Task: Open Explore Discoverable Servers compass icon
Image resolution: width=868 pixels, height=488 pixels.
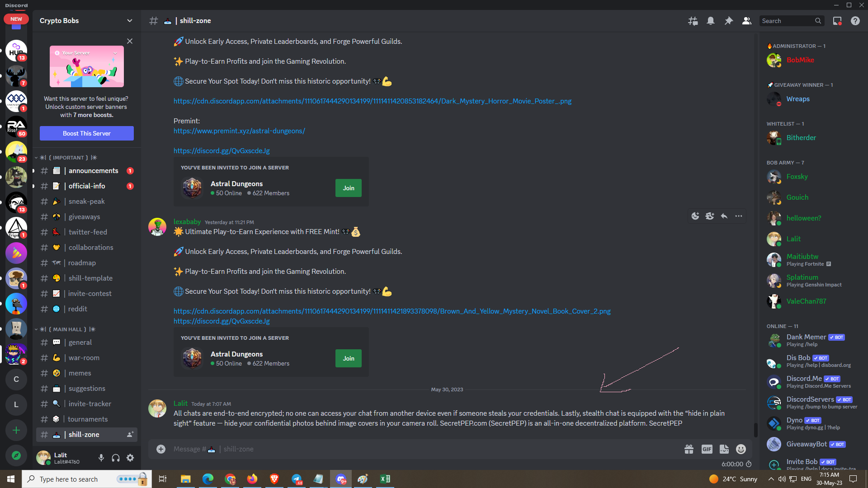Action: click(x=16, y=455)
